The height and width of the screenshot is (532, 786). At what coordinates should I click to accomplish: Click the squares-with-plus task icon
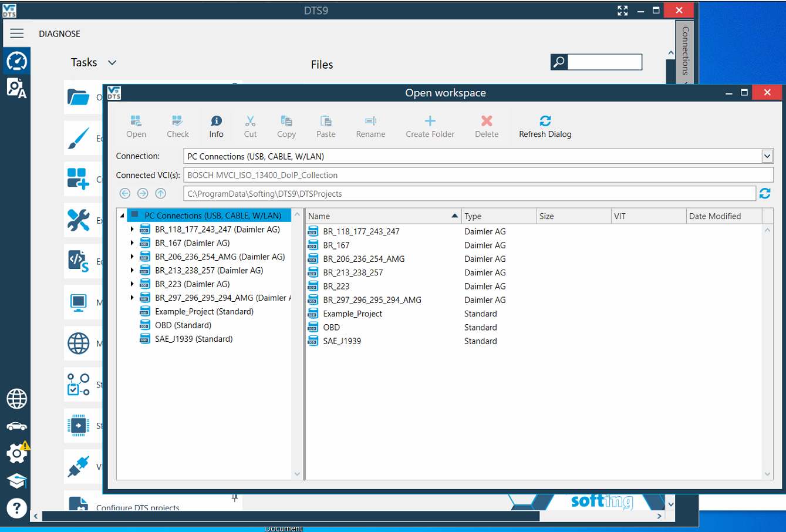pos(78,179)
